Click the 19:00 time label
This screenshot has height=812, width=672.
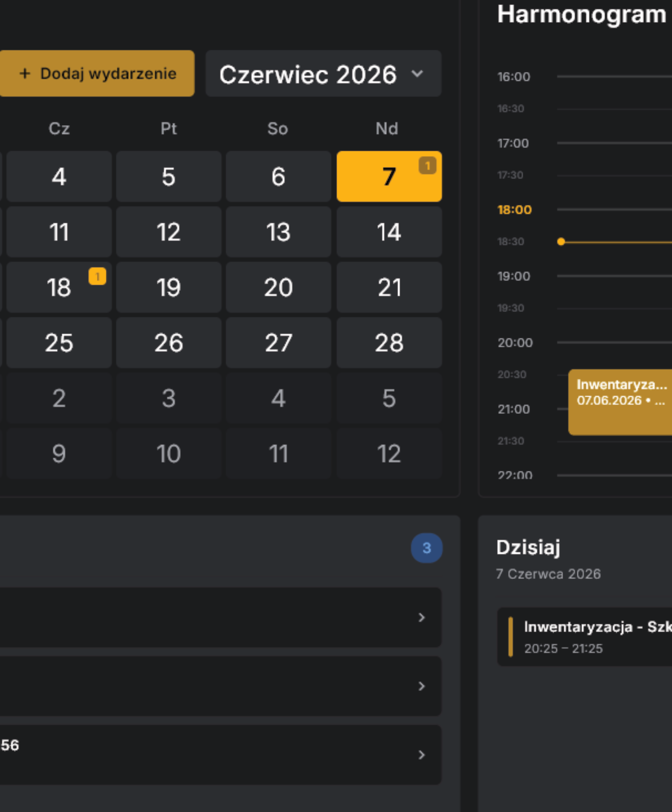tap(514, 276)
